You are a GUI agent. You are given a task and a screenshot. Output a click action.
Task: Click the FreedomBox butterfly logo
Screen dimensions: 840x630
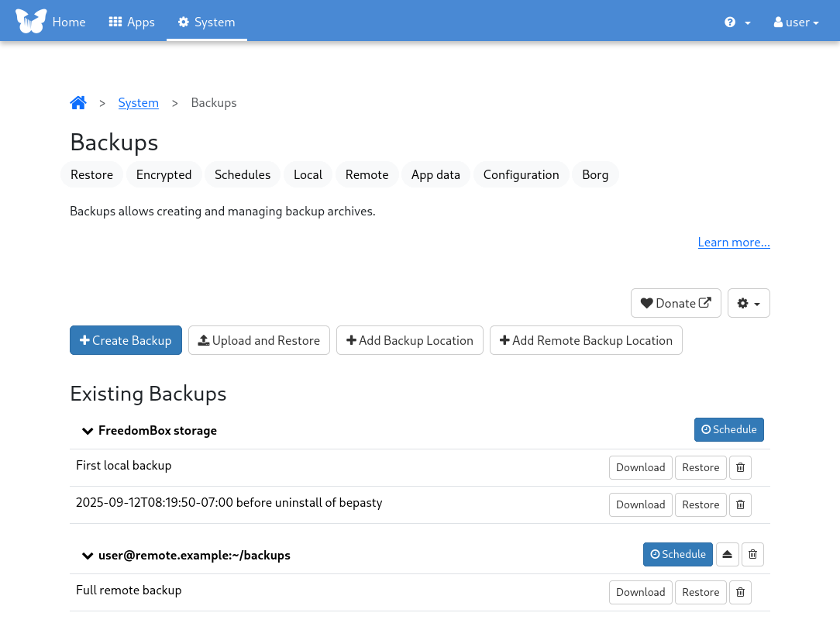[31, 20]
